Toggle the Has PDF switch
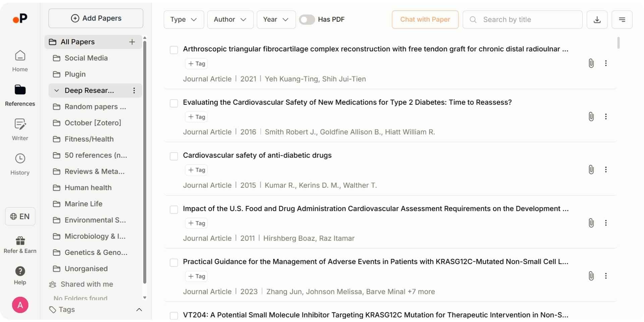 (307, 20)
